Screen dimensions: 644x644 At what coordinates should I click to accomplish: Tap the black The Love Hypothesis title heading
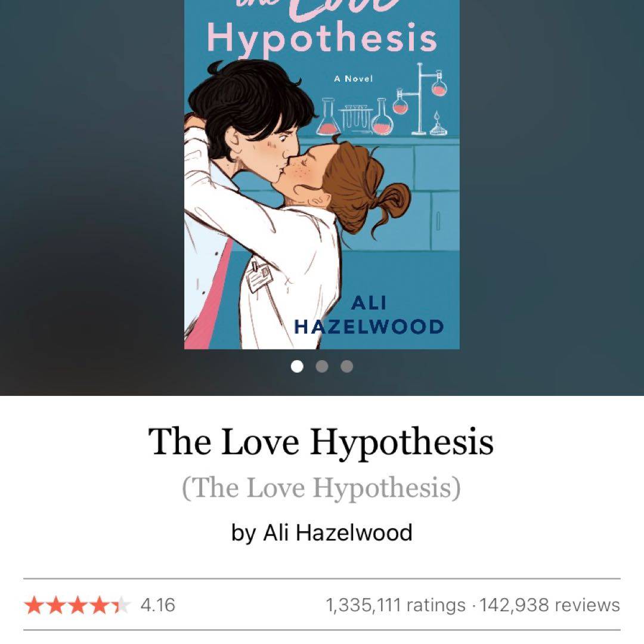pos(321,442)
